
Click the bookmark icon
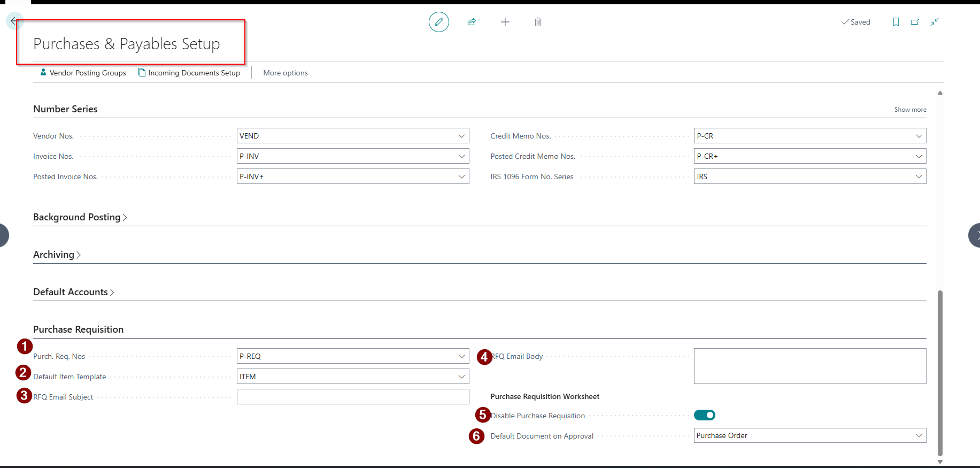tap(896, 22)
